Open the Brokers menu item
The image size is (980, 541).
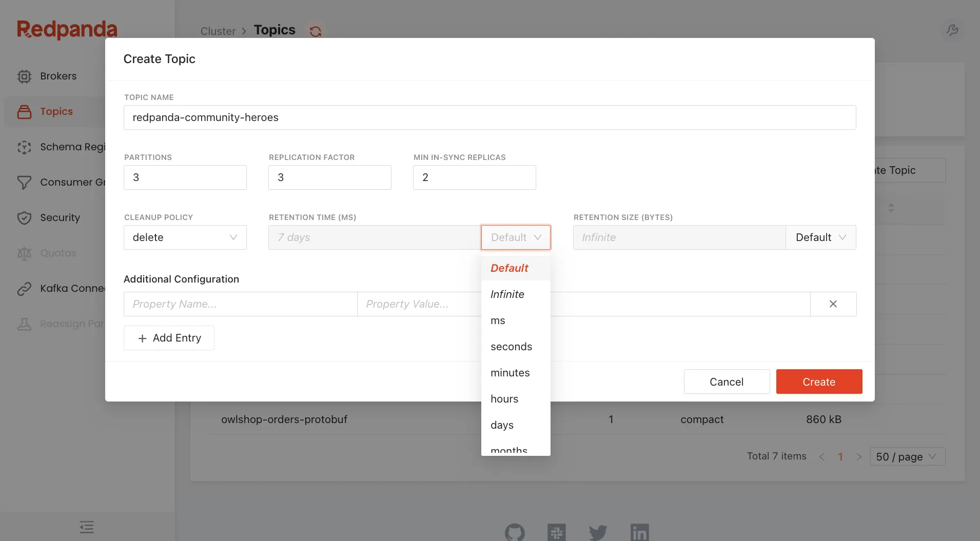pos(58,76)
